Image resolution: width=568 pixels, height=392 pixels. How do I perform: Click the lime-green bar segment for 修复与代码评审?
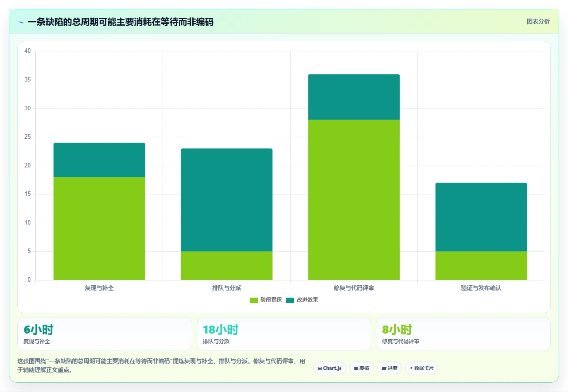[354, 200]
